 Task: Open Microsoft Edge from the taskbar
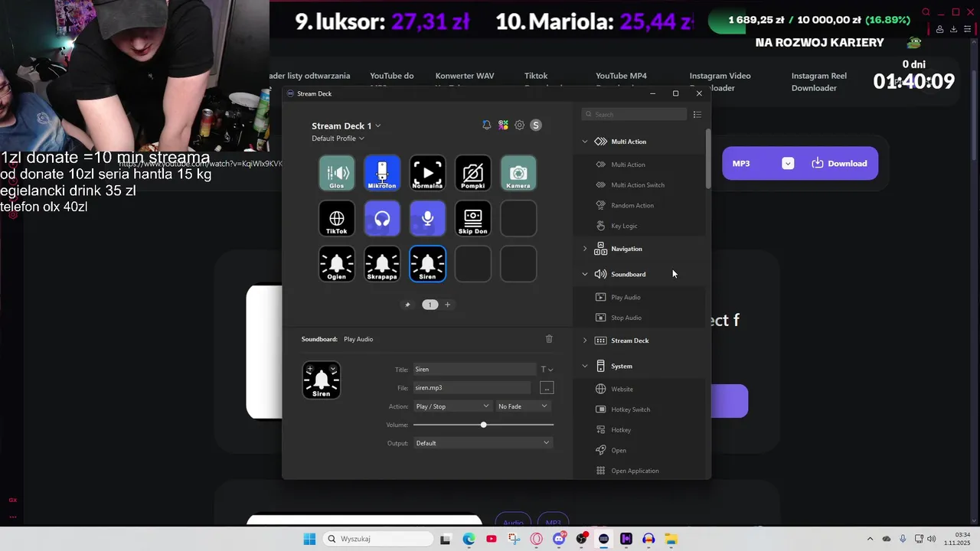[469, 539]
